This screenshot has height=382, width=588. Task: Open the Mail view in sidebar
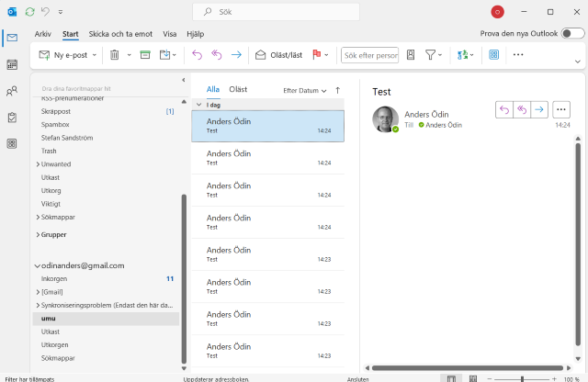tap(12, 38)
